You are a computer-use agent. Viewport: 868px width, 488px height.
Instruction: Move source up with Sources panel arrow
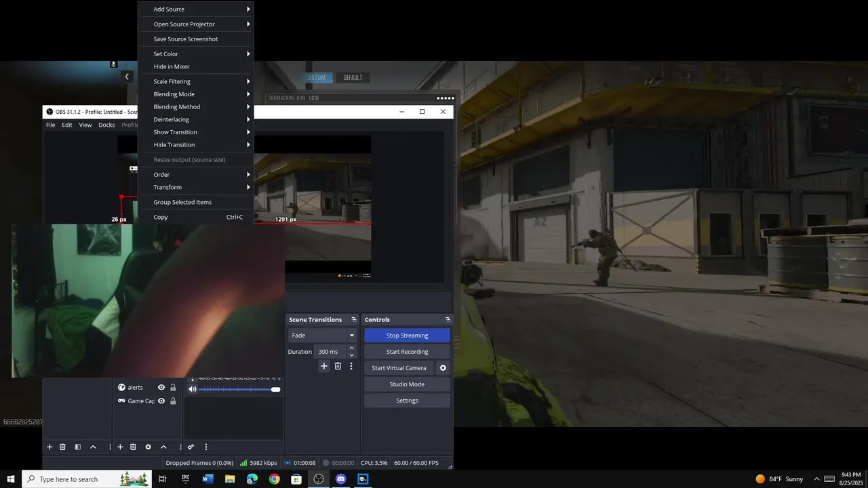[163, 447]
